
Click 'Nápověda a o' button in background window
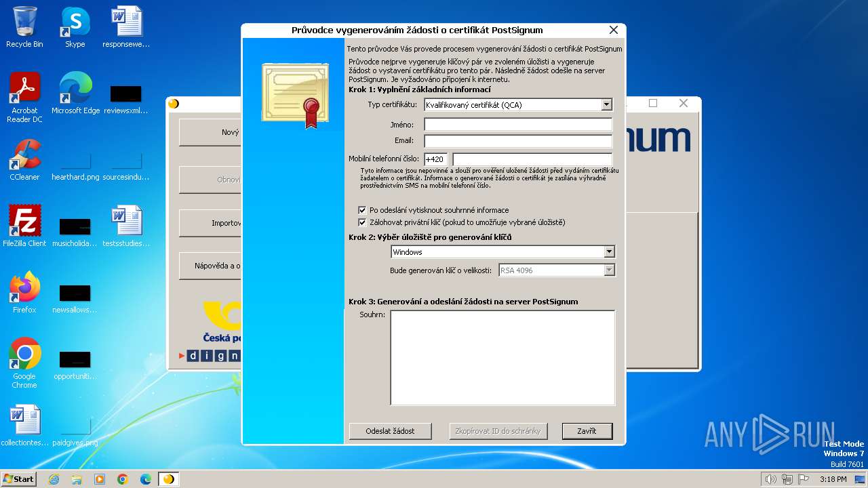210,266
